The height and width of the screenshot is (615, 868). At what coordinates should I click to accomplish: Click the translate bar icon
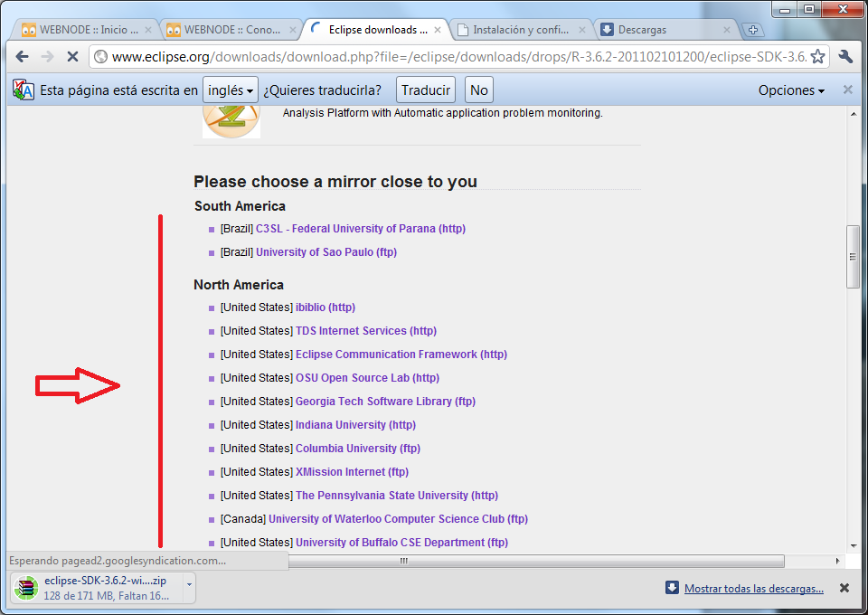coord(24,90)
